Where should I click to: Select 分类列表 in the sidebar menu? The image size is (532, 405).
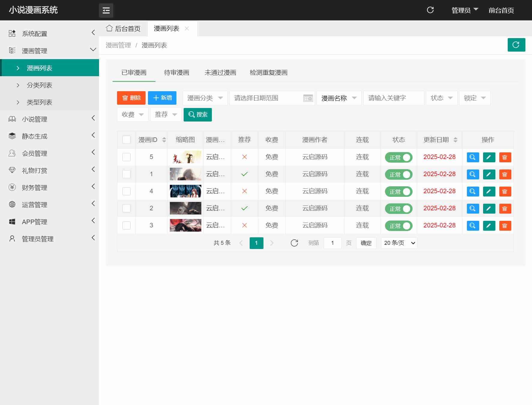click(39, 85)
